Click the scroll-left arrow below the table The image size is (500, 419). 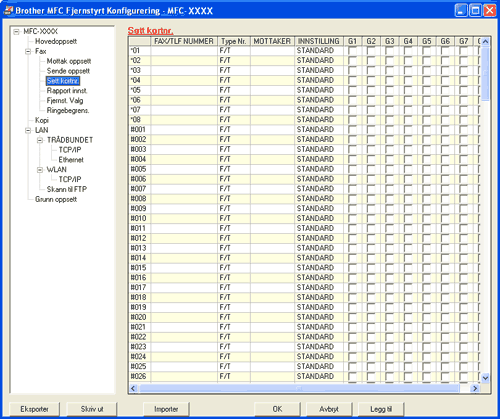(x=133, y=388)
